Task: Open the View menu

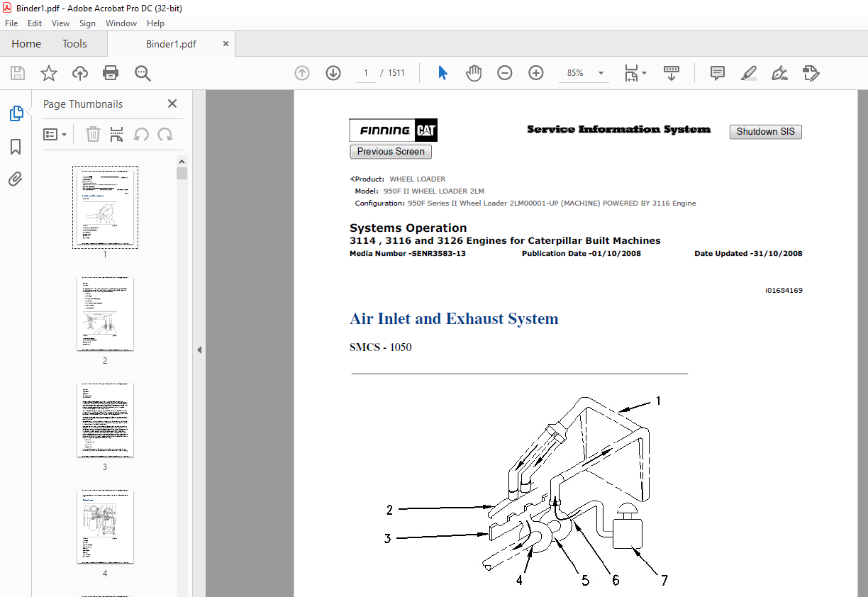Action: tap(60, 23)
